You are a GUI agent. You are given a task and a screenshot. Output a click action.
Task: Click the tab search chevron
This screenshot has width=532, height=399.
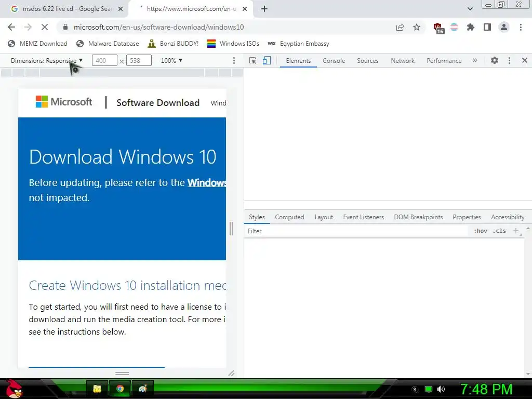coord(470,9)
